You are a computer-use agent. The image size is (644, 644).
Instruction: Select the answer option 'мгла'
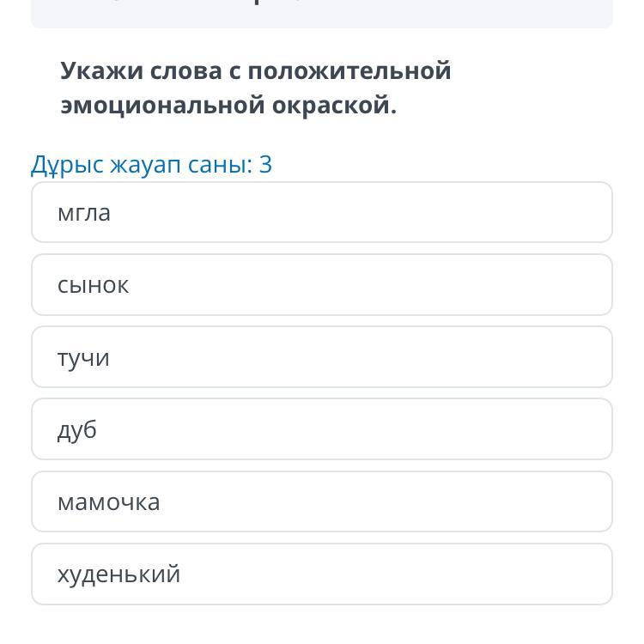pyautogui.click(x=322, y=212)
